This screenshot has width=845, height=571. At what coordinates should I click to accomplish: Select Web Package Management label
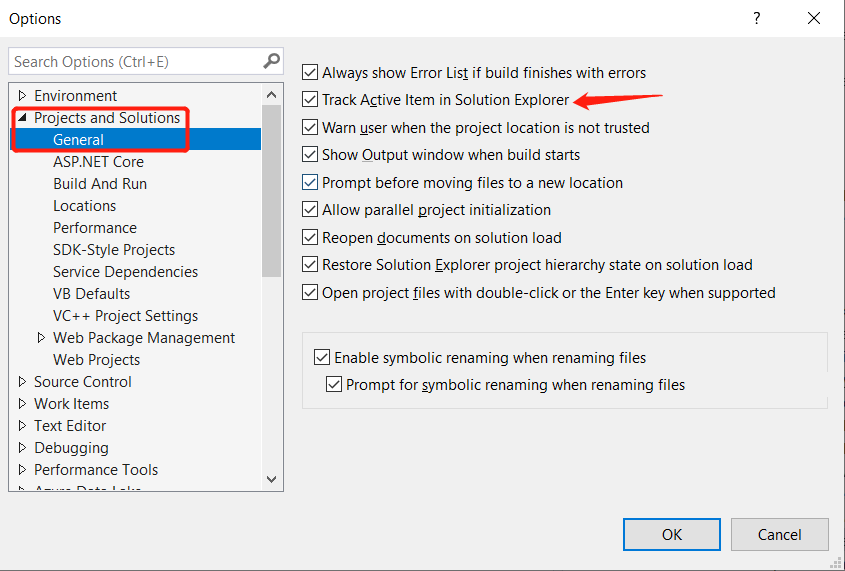[144, 338]
